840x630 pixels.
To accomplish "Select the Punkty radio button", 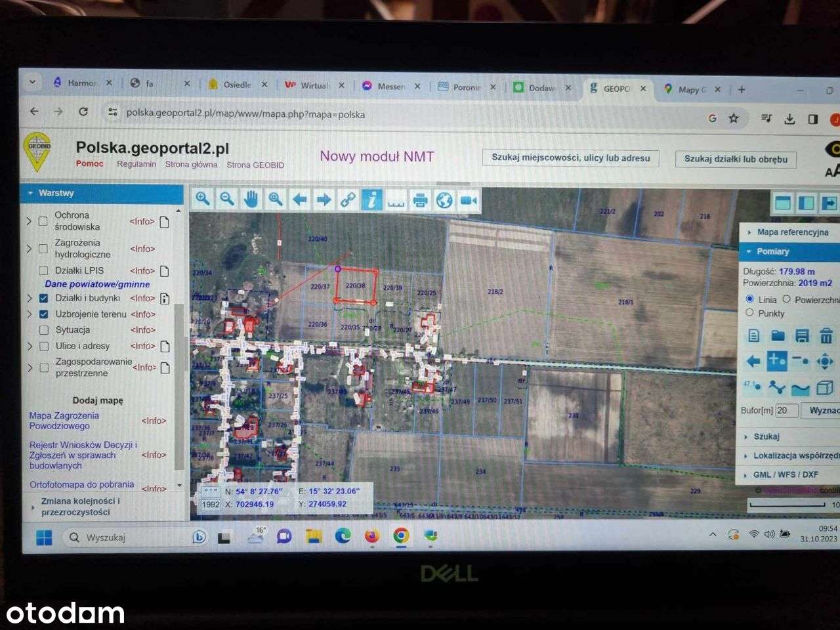I will 749,313.
